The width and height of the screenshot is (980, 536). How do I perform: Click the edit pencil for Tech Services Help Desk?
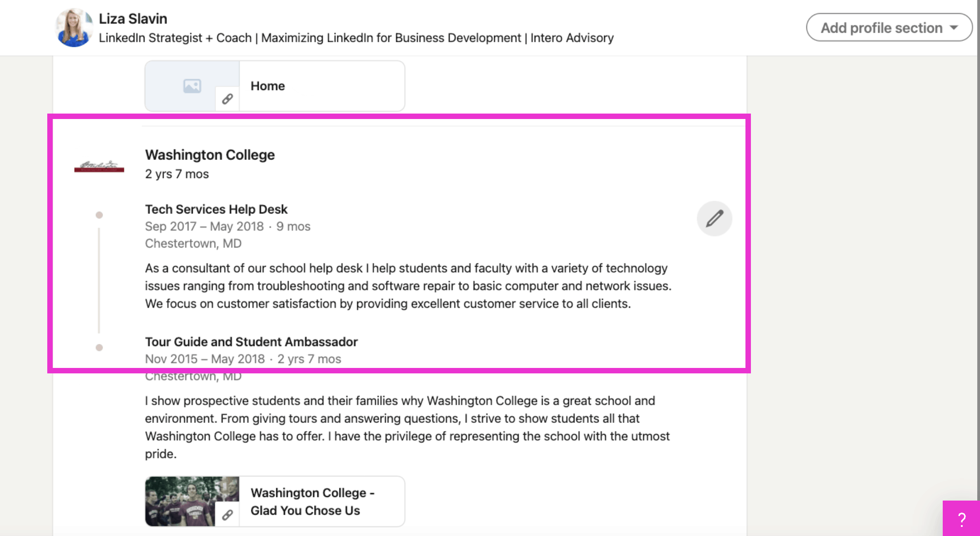coord(714,218)
